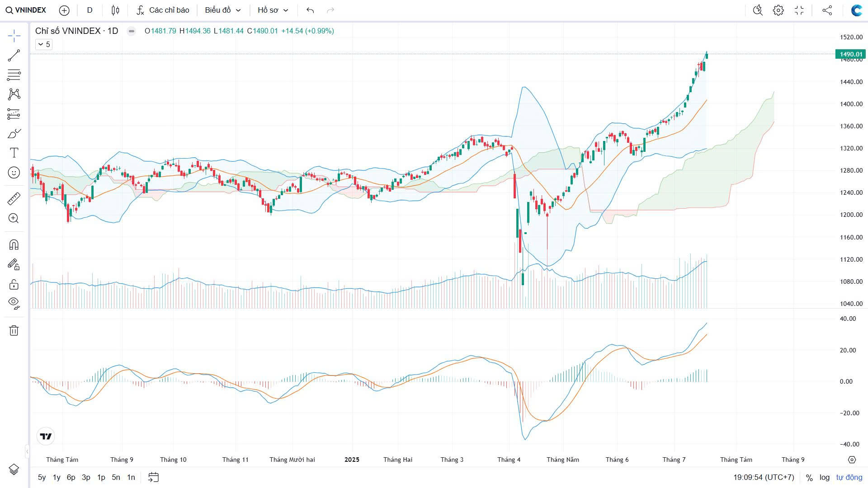
Task: Click the VNINDEX symbol search field
Action: (x=26, y=10)
